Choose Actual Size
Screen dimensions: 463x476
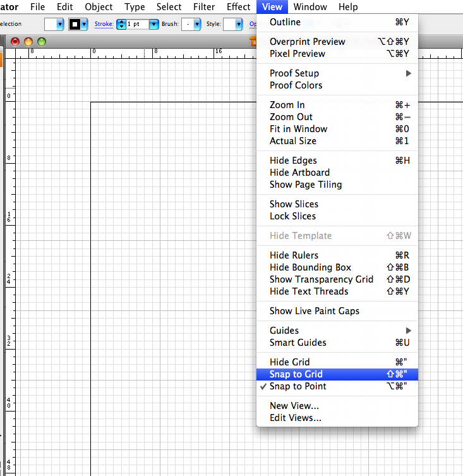[x=337, y=141]
